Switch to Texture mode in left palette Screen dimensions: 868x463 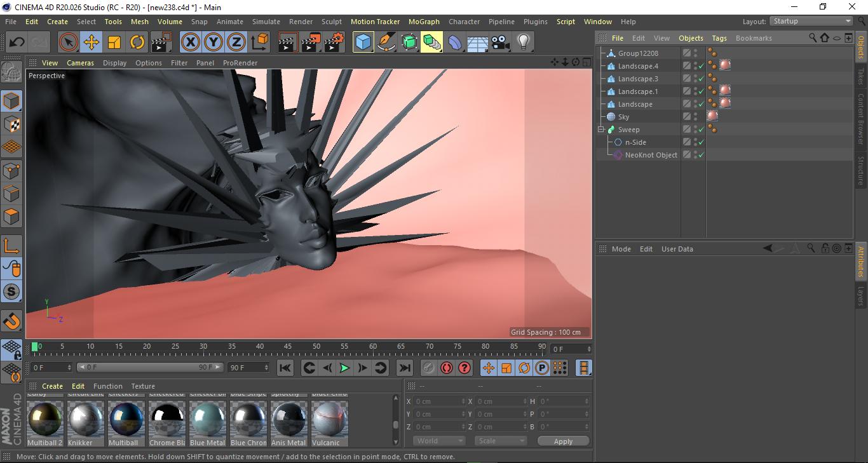coord(11,124)
